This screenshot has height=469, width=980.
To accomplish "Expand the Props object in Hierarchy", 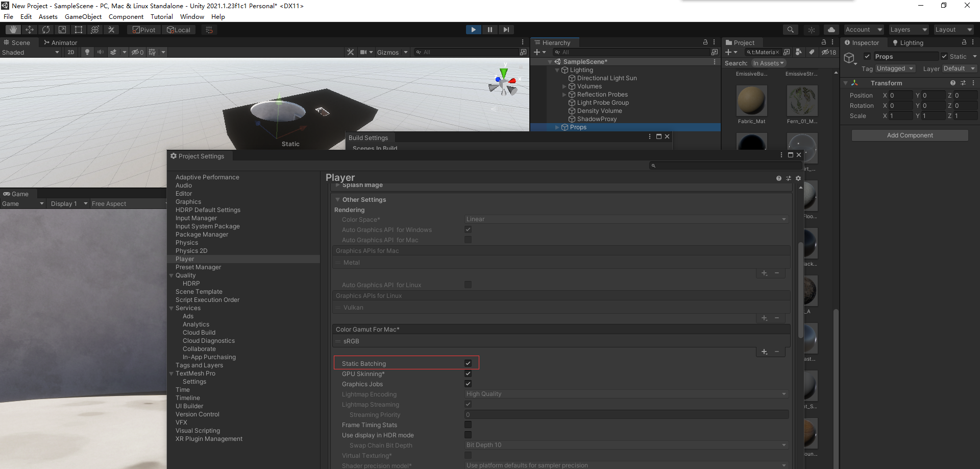I will pyautogui.click(x=557, y=127).
